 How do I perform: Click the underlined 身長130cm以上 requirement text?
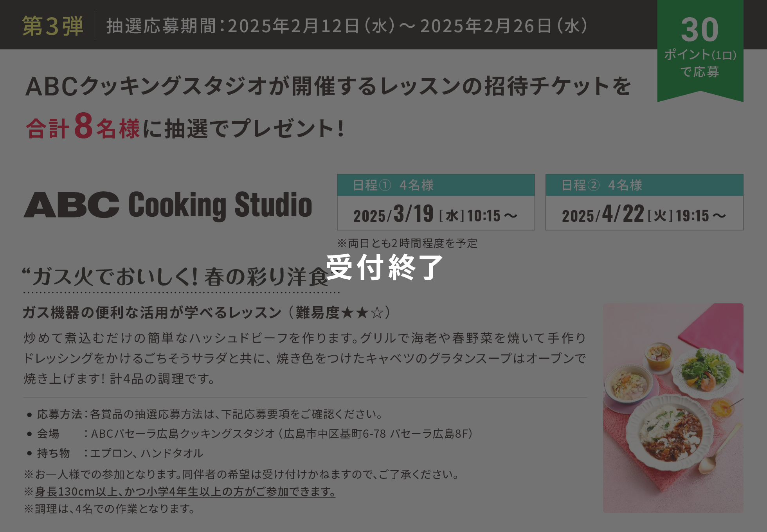tap(185, 491)
